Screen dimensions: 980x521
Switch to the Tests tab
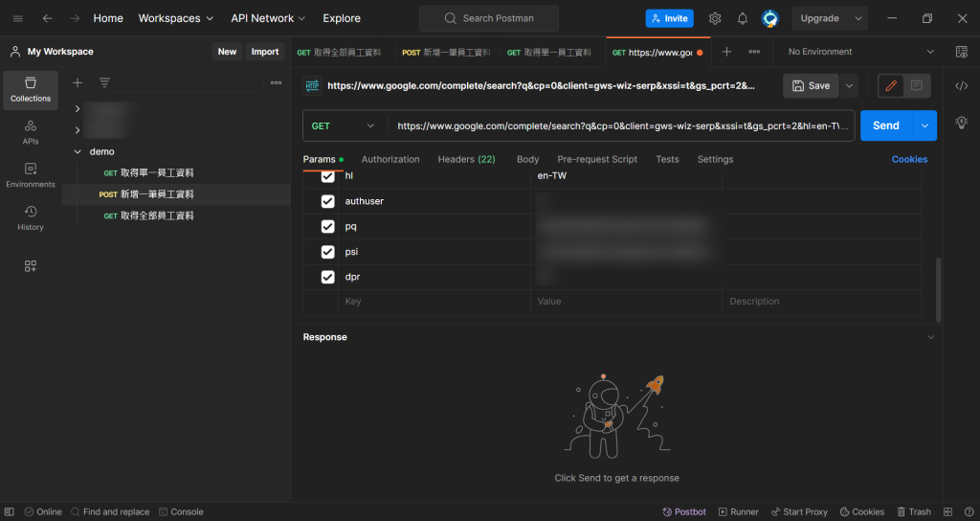click(x=667, y=160)
